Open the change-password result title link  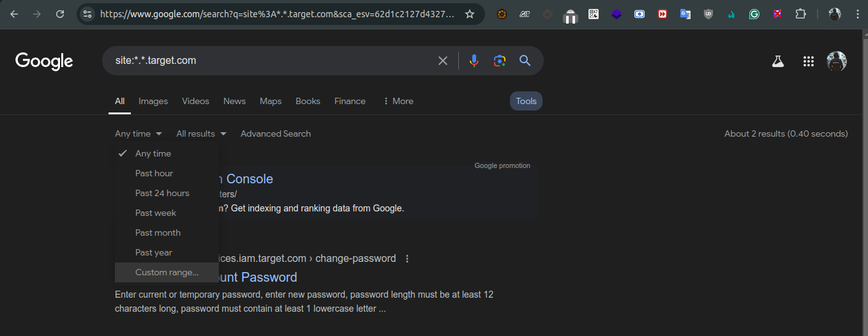point(258,277)
